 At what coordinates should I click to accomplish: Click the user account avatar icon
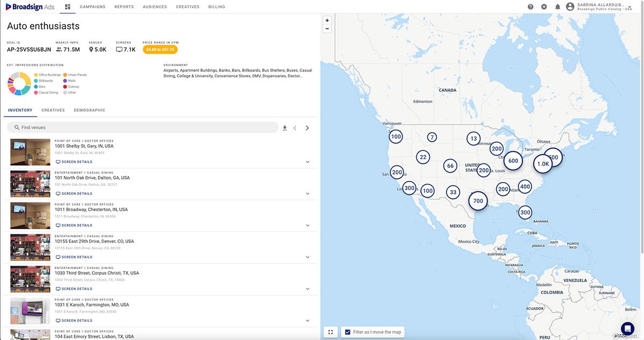tap(570, 7)
